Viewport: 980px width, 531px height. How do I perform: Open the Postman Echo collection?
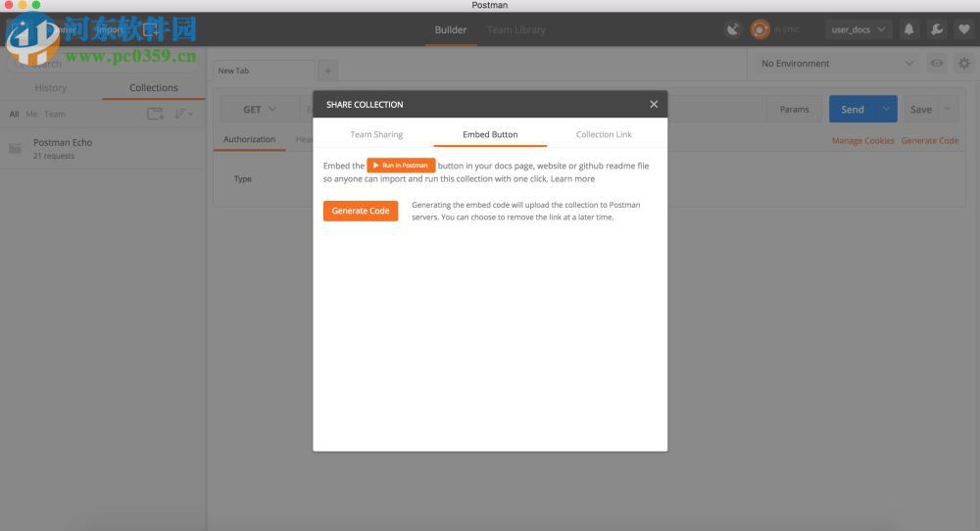[63, 143]
